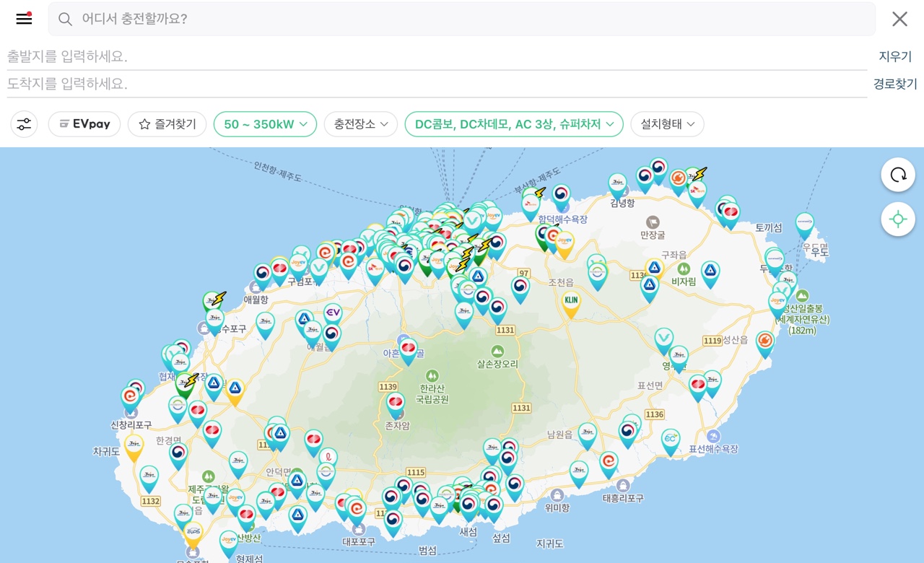Select the charger marker above 김녕항
Viewport: 924px width, 563px height.
tap(617, 185)
